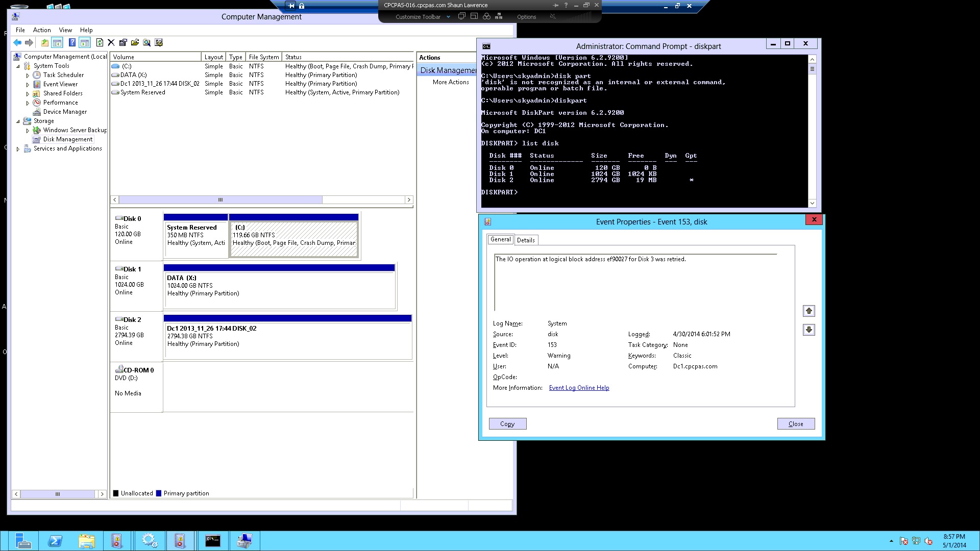Open the Services gears taskbar icon
Image resolution: width=980 pixels, height=551 pixels.
point(150,541)
